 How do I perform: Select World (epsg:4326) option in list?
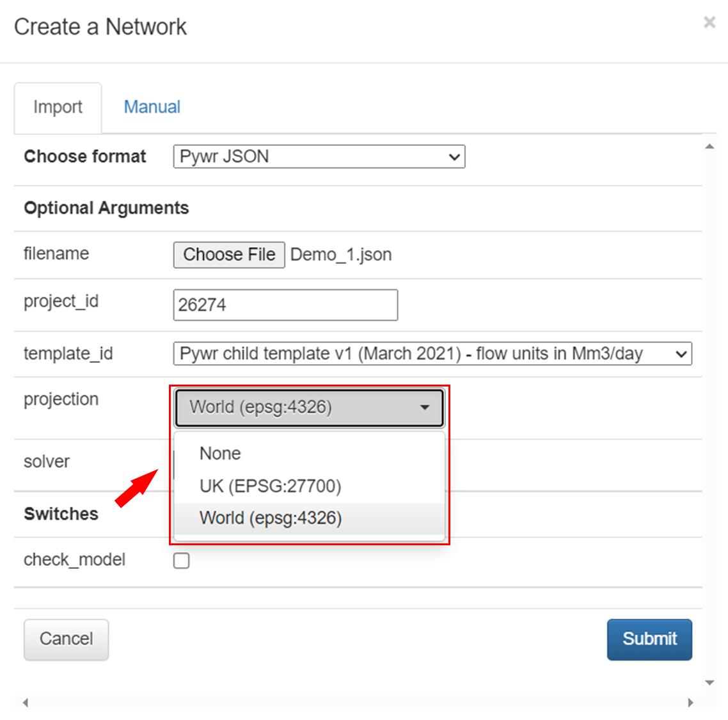pyautogui.click(x=271, y=518)
